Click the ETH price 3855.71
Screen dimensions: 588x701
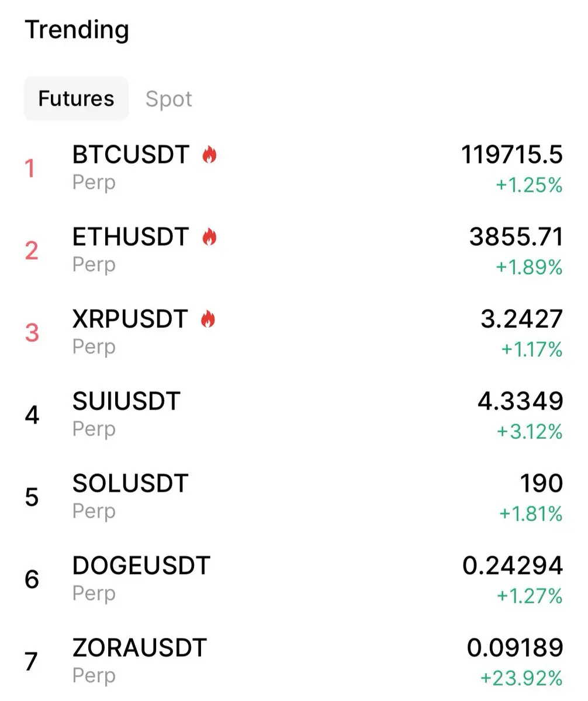point(516,237)
